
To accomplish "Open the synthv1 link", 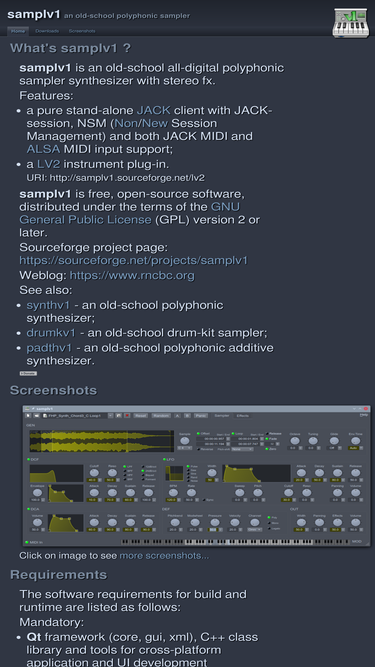I will click(48, 305).
